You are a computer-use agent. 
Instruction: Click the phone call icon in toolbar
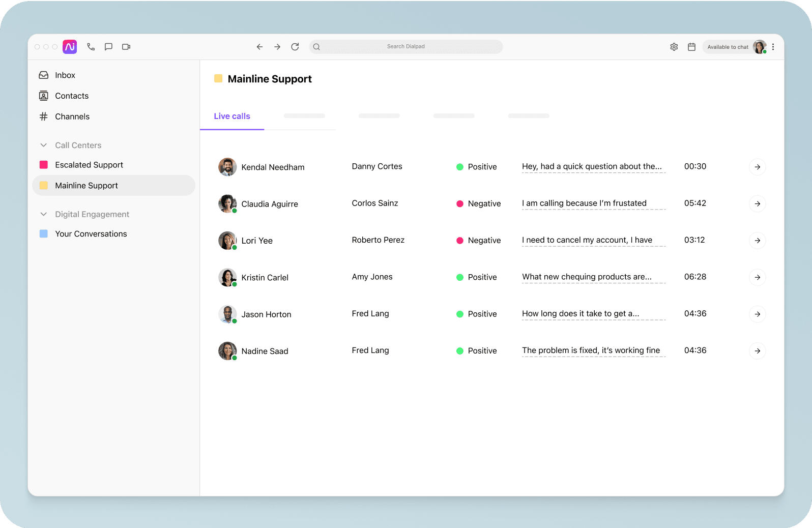[x=91, y=47]
